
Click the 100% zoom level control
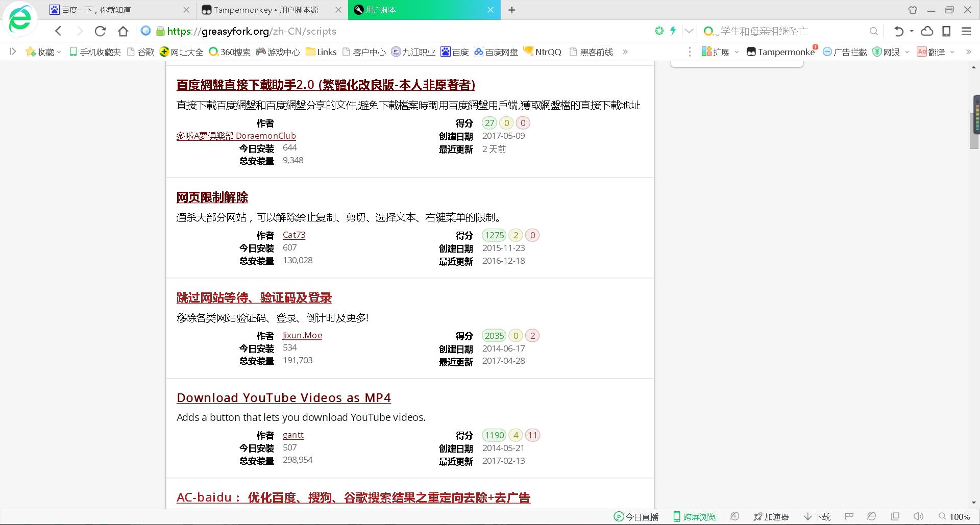click(x=959, y=516)
